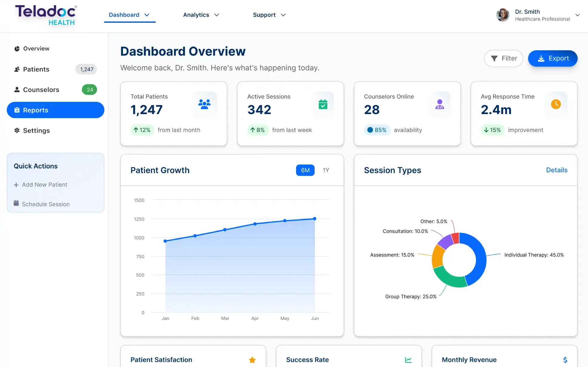
Task: Click the 85% availability indicator
Action: (x=377, y=130)
